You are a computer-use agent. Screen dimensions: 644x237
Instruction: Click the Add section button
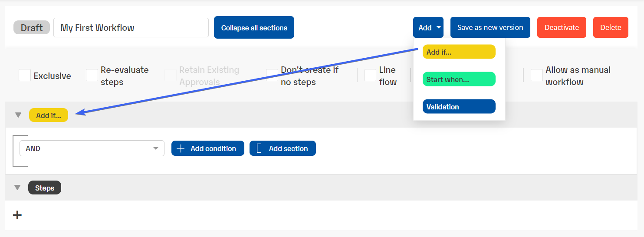point(283,148)
